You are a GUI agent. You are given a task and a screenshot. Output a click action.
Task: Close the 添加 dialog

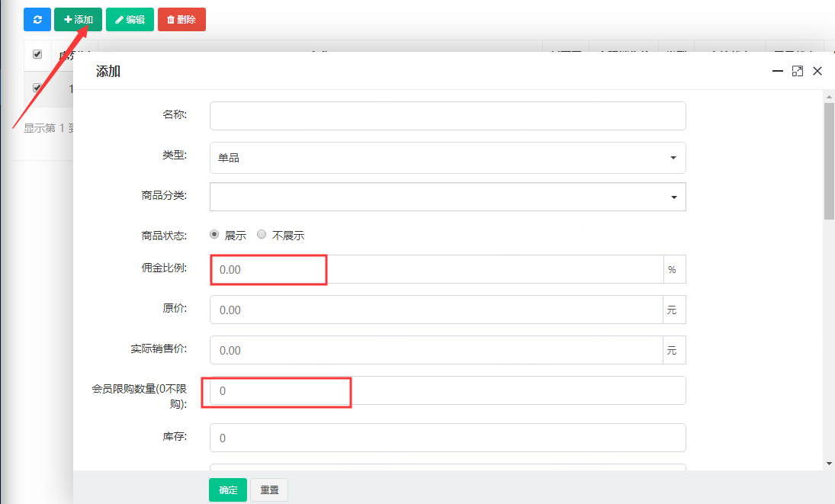point(817,71)
